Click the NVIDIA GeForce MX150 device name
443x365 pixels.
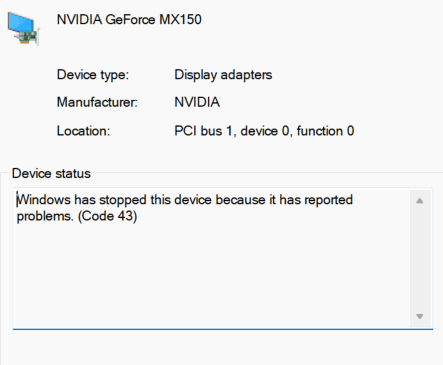129,20
